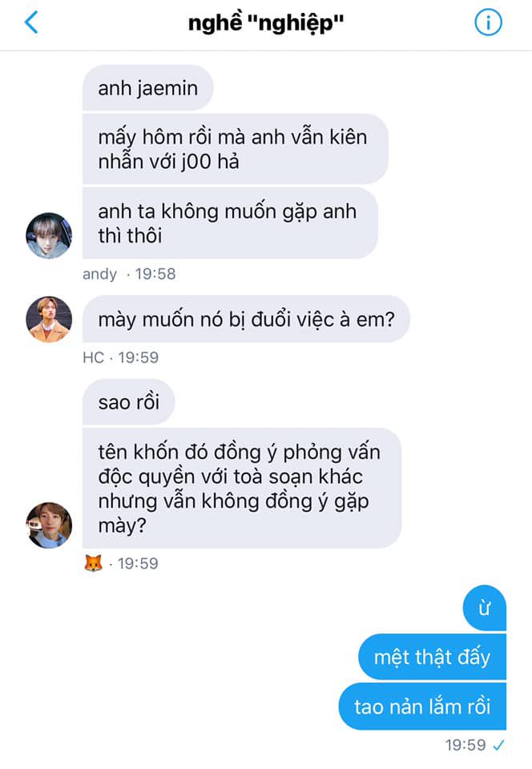Tap the sent checkmark next to 19:59

click(498, 746)
